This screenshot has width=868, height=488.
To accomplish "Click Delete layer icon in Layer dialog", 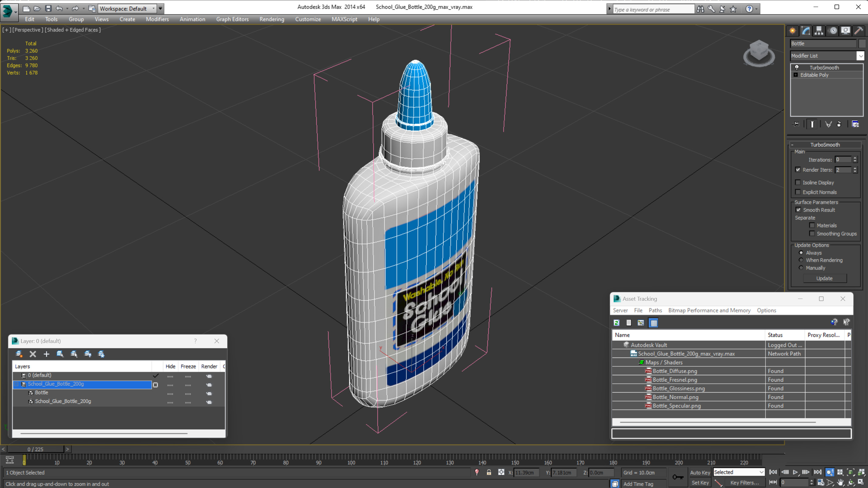I will coord(33,354).
